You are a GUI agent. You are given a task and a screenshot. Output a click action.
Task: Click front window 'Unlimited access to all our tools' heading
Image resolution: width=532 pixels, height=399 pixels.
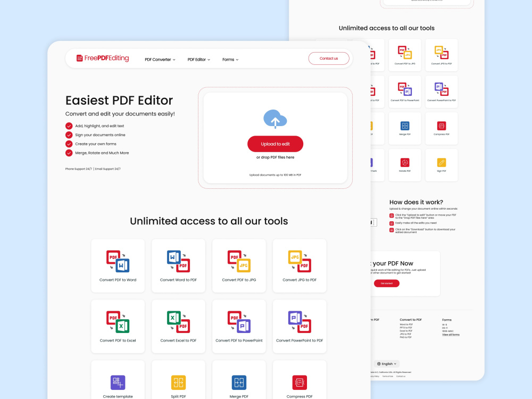(x=209, y=221)
